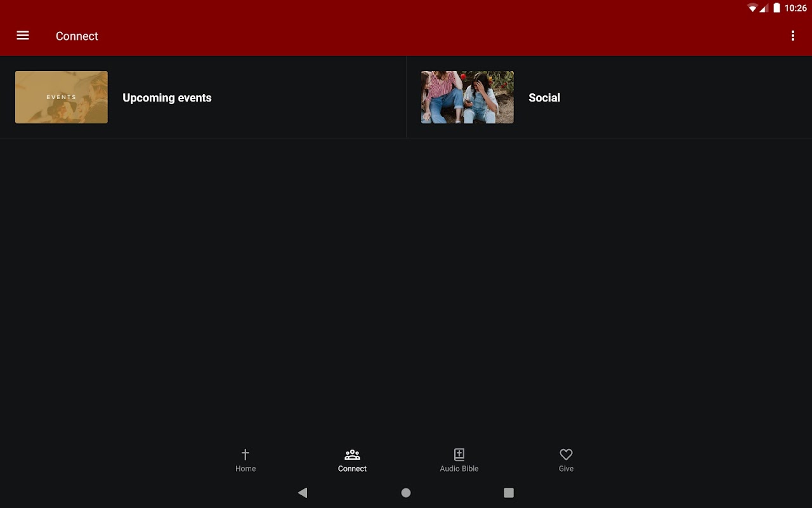Tap the Connect people icon
Viewport: 812px width, 508px height.
click(352, 454)
